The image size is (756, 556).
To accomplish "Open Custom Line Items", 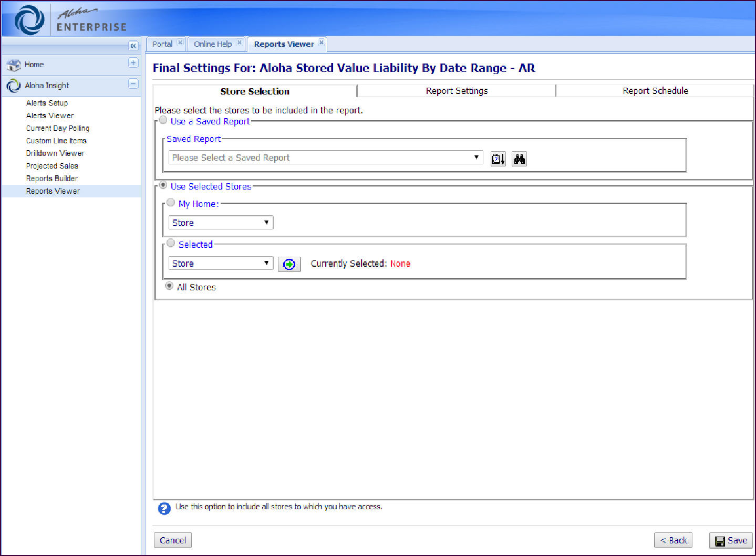I will coord(56,141).
